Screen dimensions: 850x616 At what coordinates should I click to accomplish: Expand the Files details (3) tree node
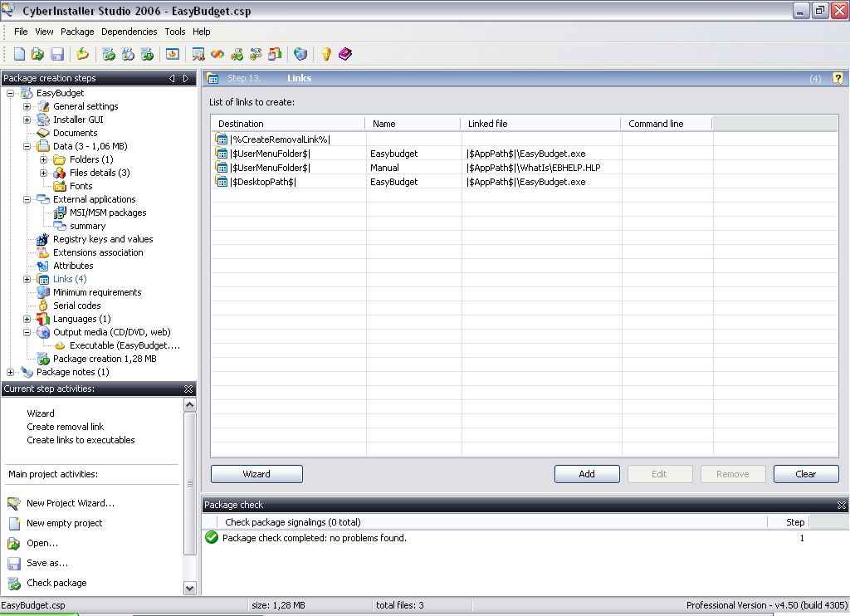click(43, 173)
